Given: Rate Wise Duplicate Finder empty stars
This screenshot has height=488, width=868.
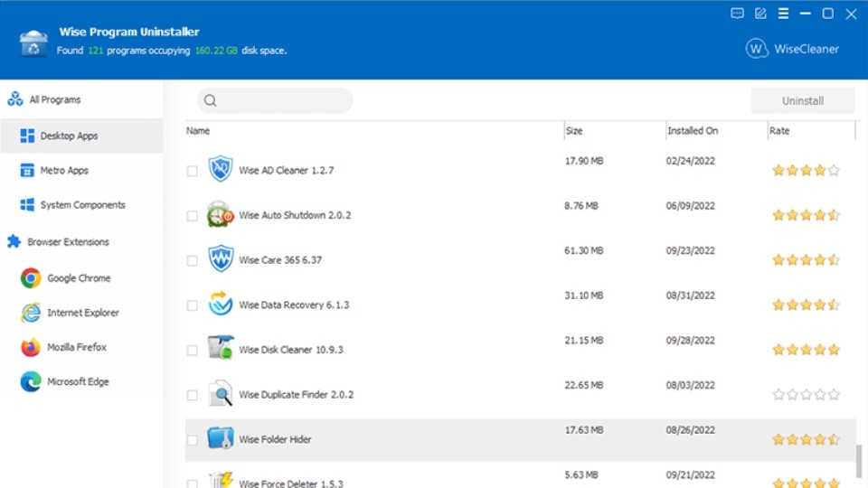Looking at the screenshot, I should [806, 395].
